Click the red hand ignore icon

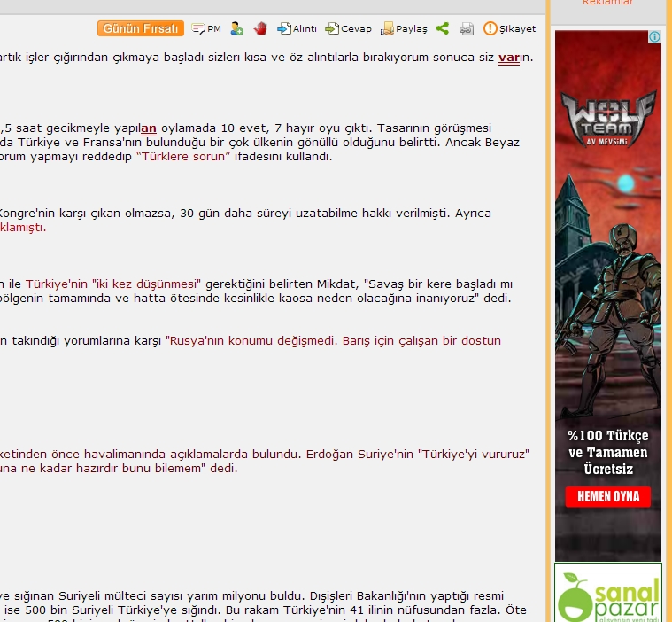[x=260, y=28]
